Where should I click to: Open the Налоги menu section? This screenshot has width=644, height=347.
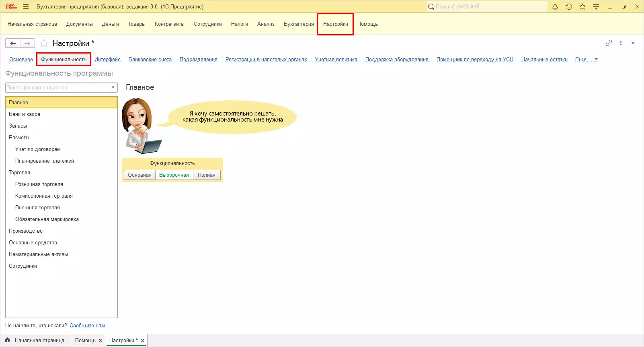coord(240,24)
